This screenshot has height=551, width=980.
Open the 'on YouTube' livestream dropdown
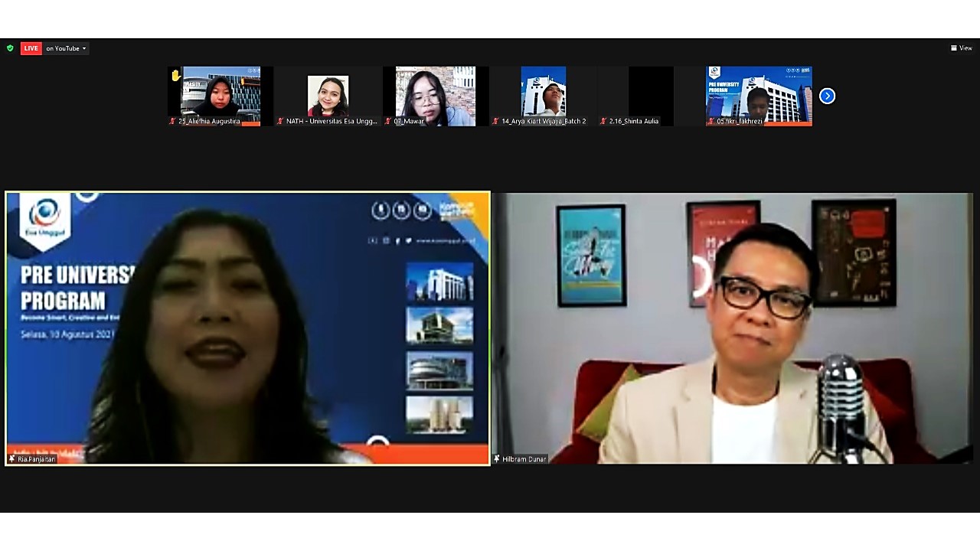(x=66, y=48)
